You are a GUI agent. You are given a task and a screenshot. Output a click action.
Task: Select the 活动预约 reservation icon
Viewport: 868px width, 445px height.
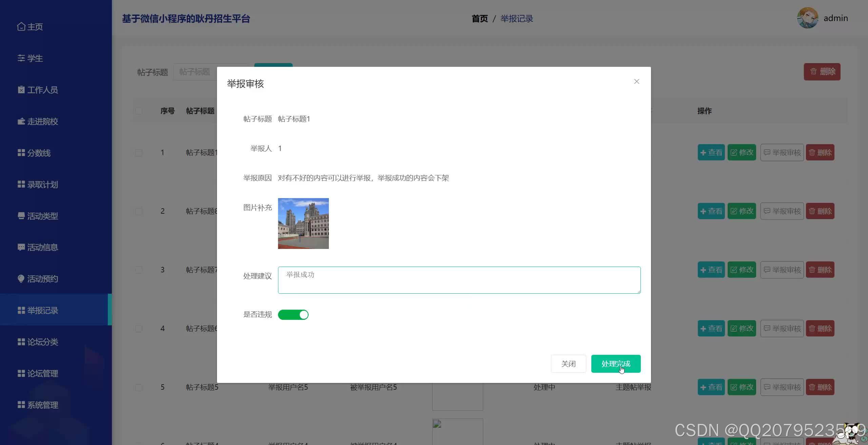21,278
